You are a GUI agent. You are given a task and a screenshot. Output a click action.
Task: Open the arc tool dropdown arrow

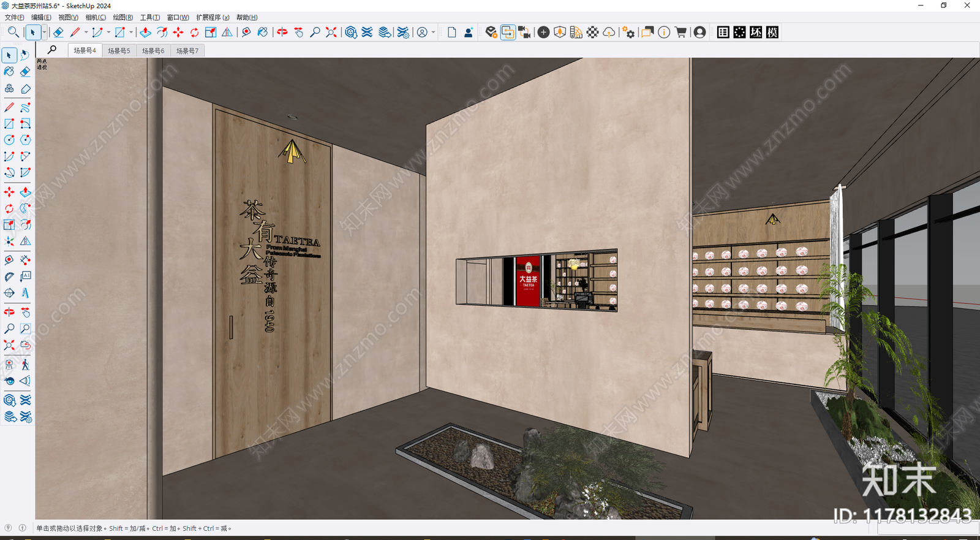pos(108,32)
